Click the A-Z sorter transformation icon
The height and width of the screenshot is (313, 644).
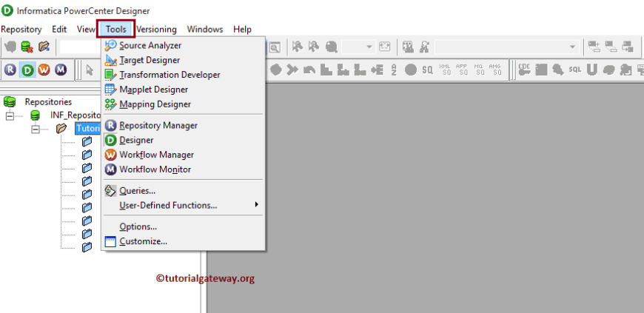tap(394, 70)
